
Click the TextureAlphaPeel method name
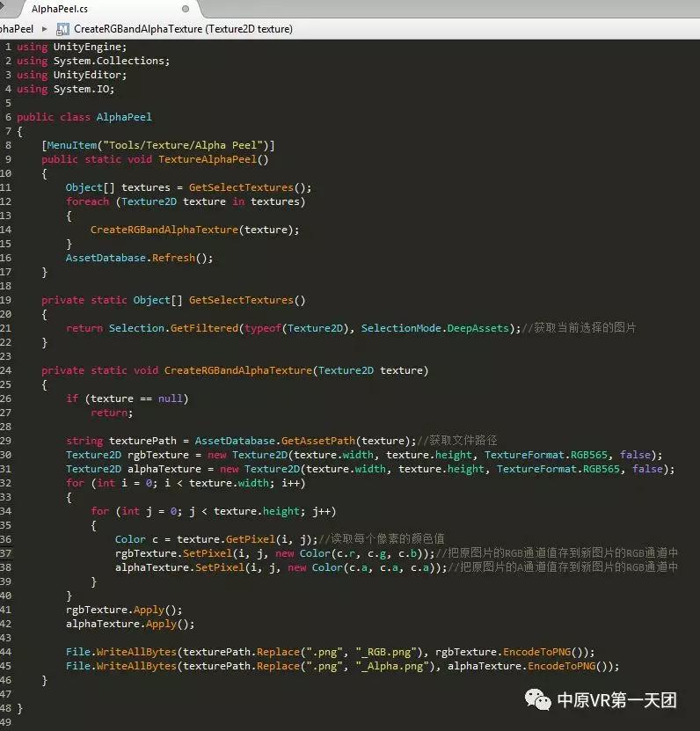pos(210,159)
